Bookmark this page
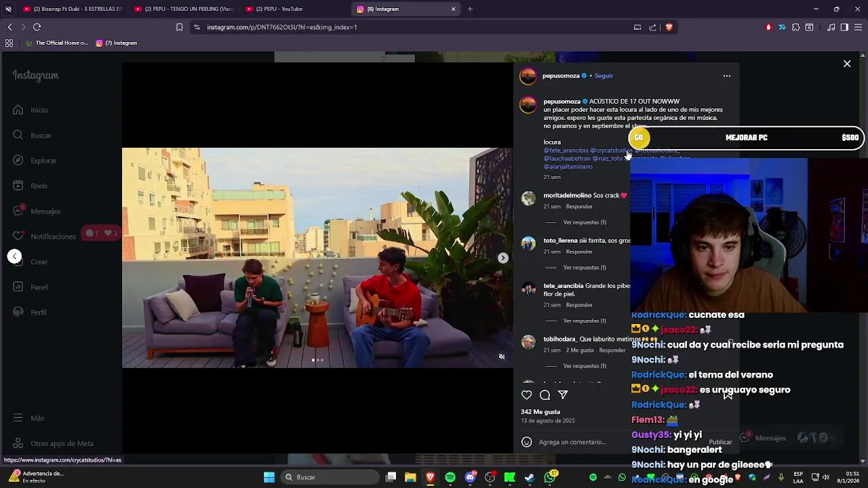This screenshot has height=488, width=868. click(179, 27)
